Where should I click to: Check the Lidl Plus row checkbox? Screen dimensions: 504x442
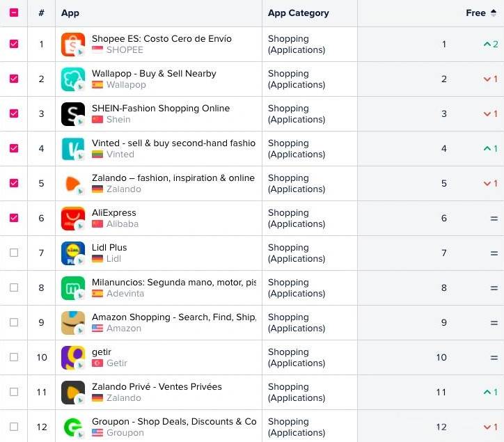coord(14,253)
